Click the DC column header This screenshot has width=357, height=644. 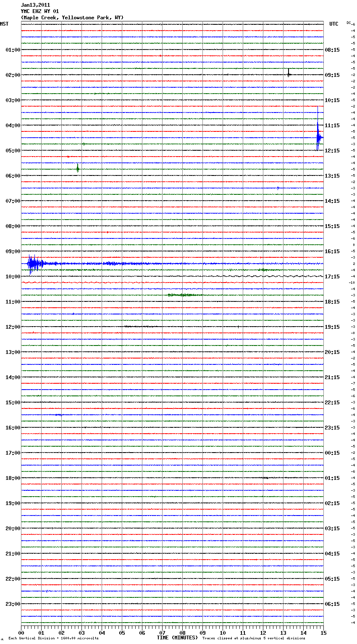coord(349,23)
